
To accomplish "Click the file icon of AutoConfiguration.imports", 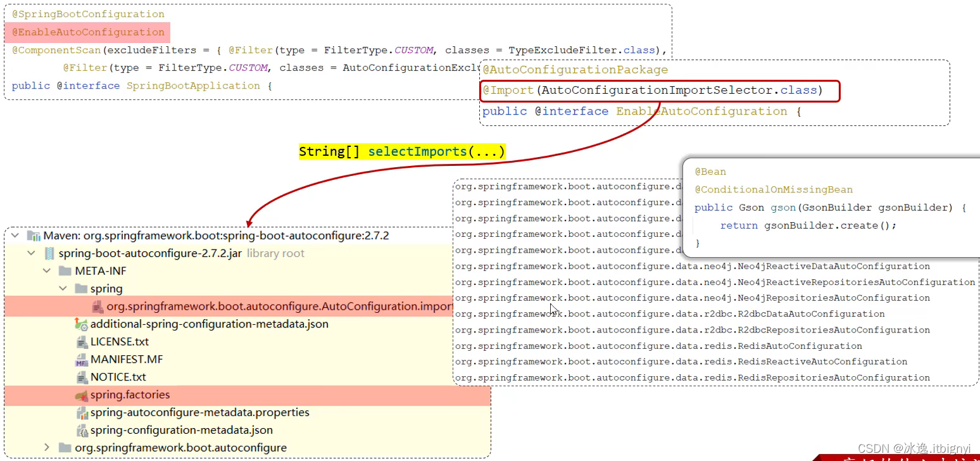I will (97, 306).
